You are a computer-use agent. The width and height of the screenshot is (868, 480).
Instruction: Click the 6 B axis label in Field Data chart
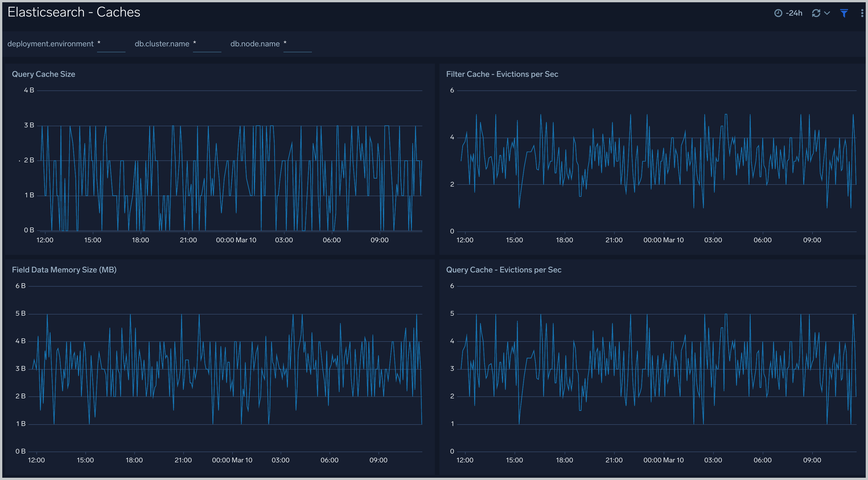coord(20,286)
